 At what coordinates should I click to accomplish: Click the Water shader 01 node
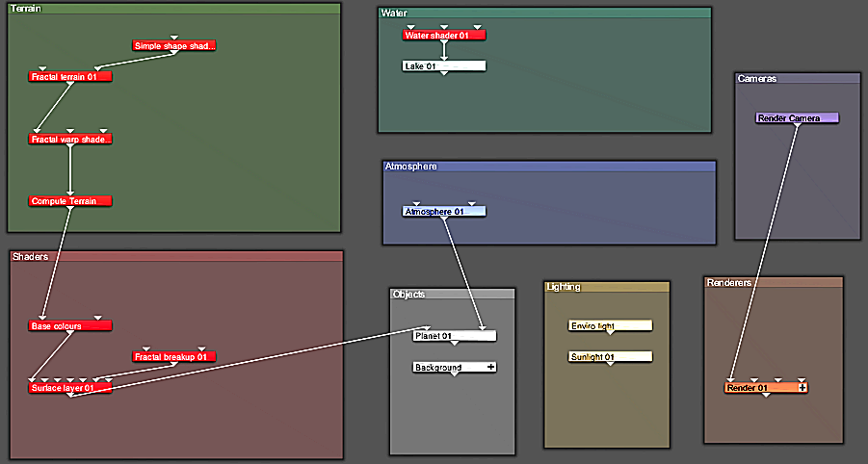(443, 36)
